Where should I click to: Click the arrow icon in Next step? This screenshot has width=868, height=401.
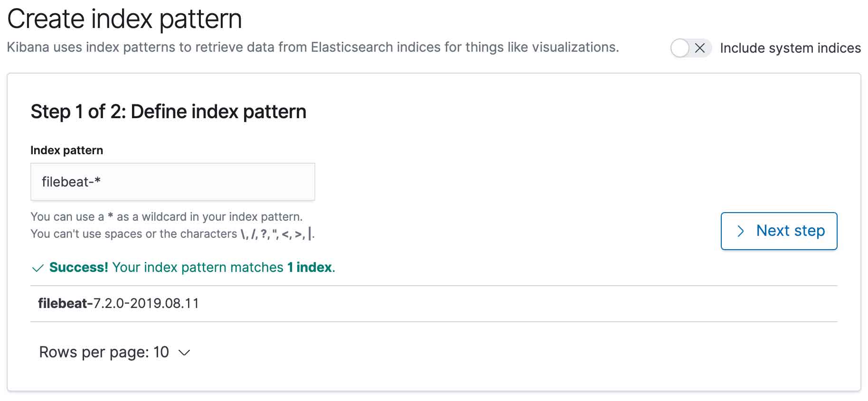[x=740, y=231]
